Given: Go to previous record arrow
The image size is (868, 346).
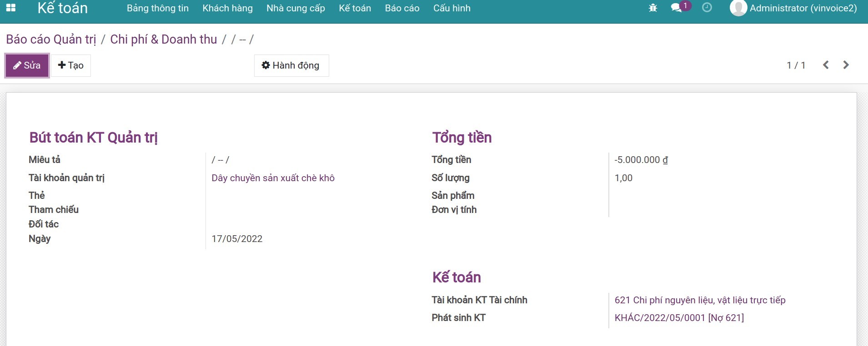Looking at the screenshot, I should tap(826, 65).
